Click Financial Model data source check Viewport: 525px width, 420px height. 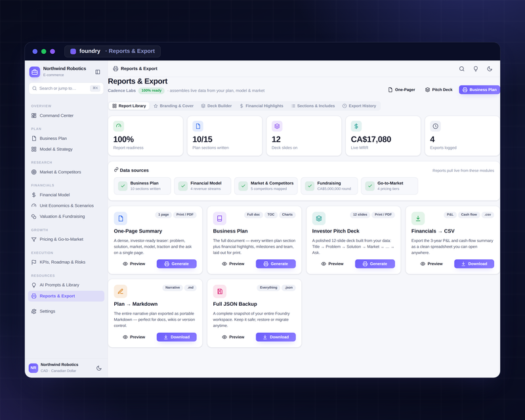[183, 186]
